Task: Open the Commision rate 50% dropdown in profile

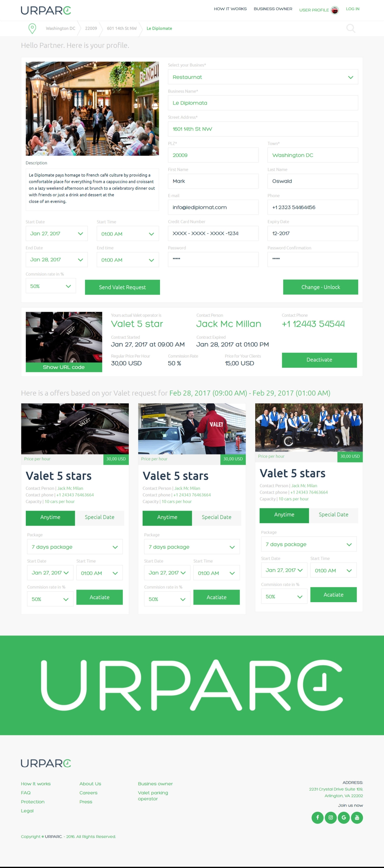Action: coord(51,286)
